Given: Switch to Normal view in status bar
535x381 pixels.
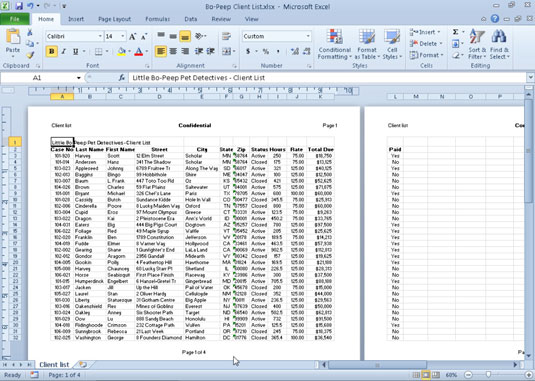Looking at the screenshot, I should coord(416,375).
